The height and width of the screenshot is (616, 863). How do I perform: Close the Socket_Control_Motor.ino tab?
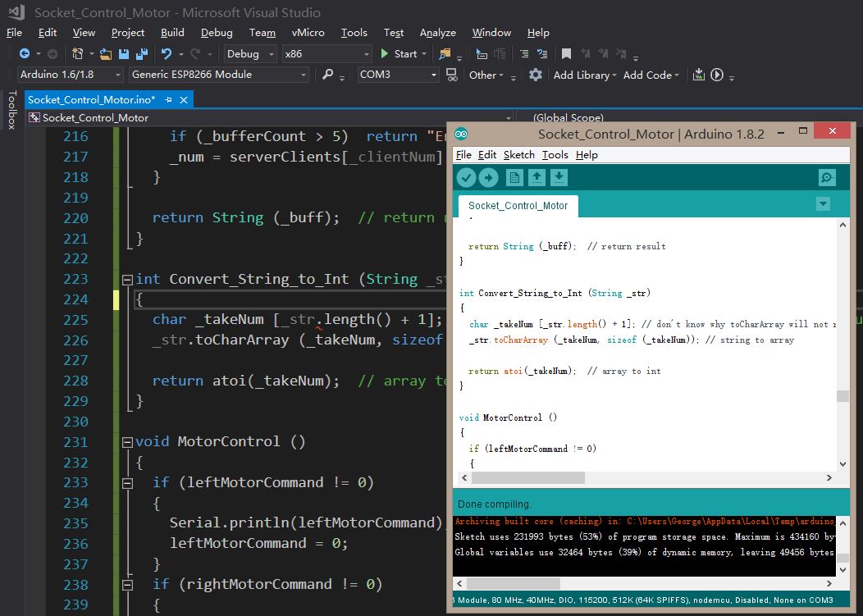184,99
